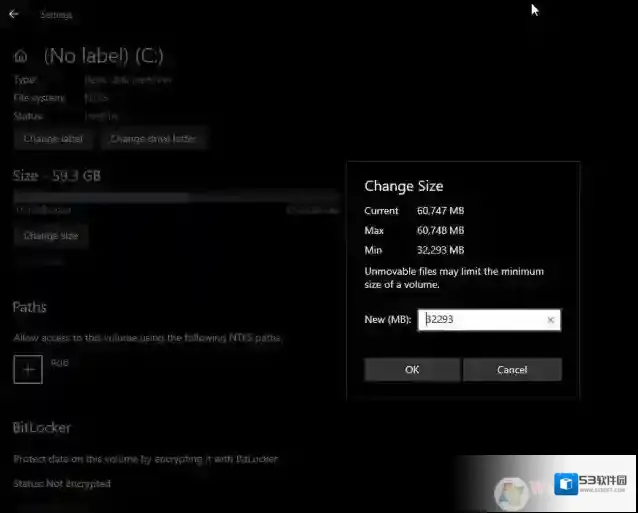This screenshot has width=638, height=513.
Task: Dismiss the Change Size dialog with Cancel
Action: click(512, 370)
